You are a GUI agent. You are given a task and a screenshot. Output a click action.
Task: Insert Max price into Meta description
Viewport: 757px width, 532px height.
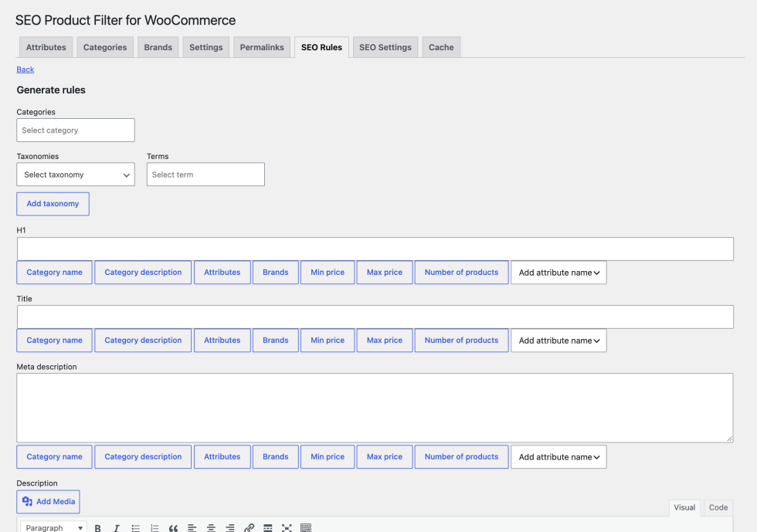pos(385,456)
